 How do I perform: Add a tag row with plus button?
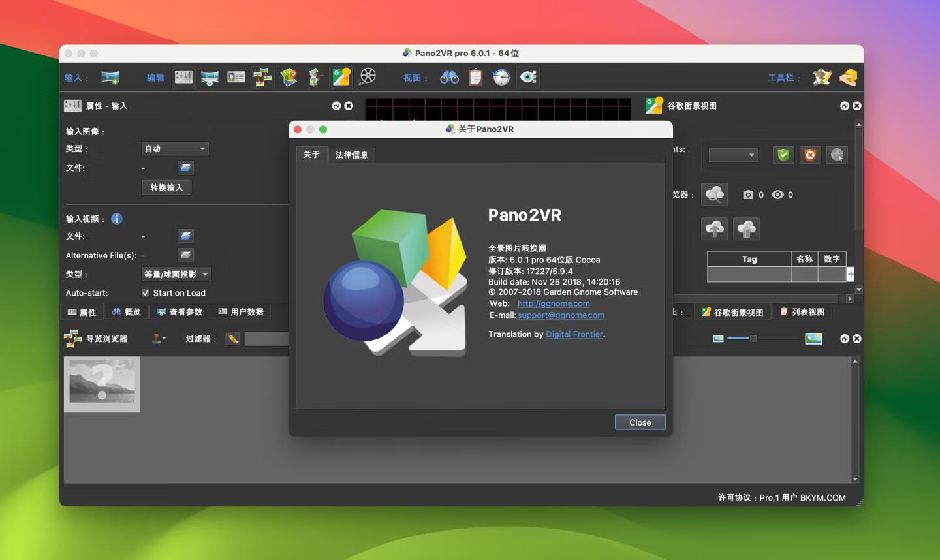[x=851, y=274]
